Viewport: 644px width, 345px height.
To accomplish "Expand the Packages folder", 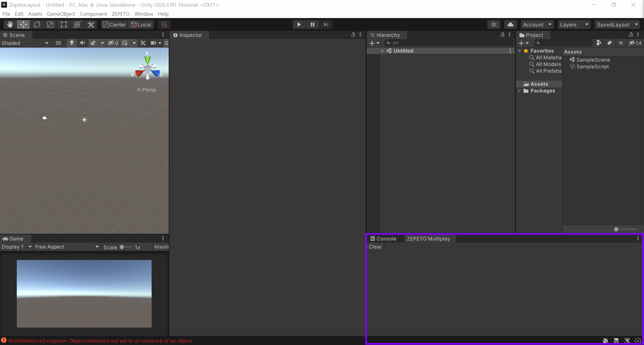I will (520, 91).
